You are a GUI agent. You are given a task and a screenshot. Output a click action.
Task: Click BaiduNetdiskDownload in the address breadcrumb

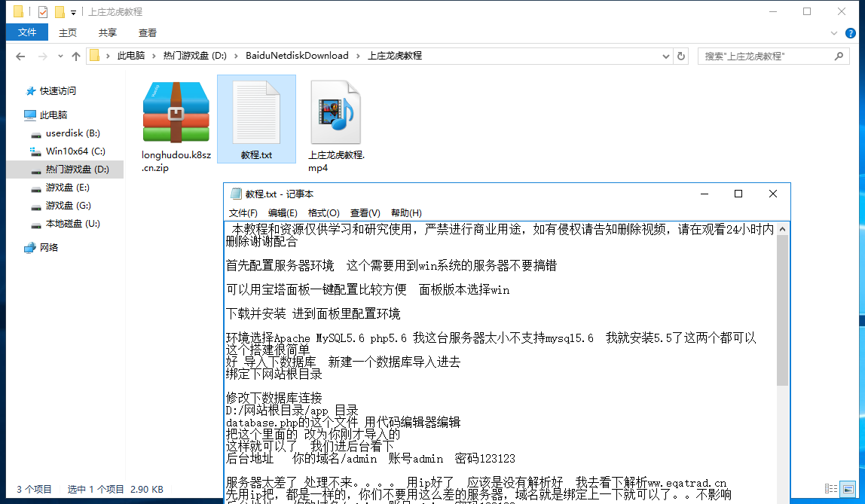[x=297, y=56]
